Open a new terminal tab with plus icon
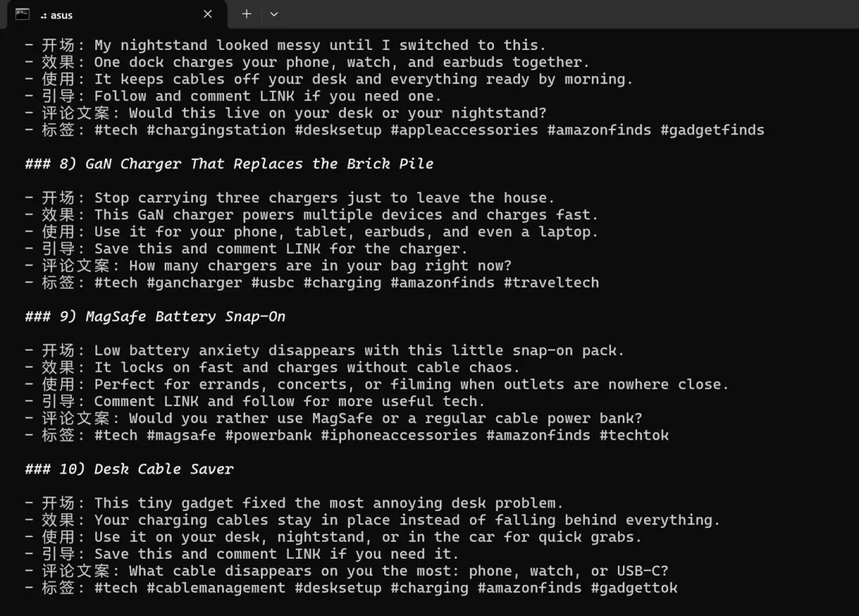 click(247, 14)
